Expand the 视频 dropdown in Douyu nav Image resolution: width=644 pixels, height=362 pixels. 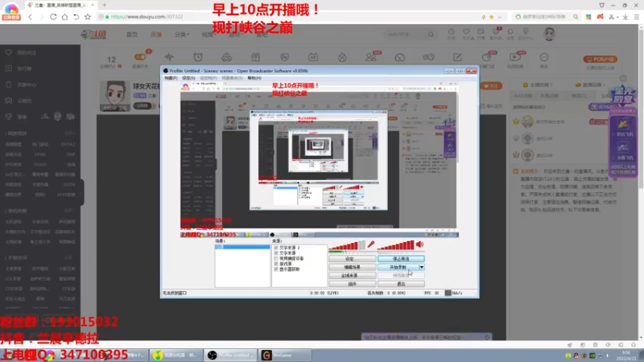(208, 35)
